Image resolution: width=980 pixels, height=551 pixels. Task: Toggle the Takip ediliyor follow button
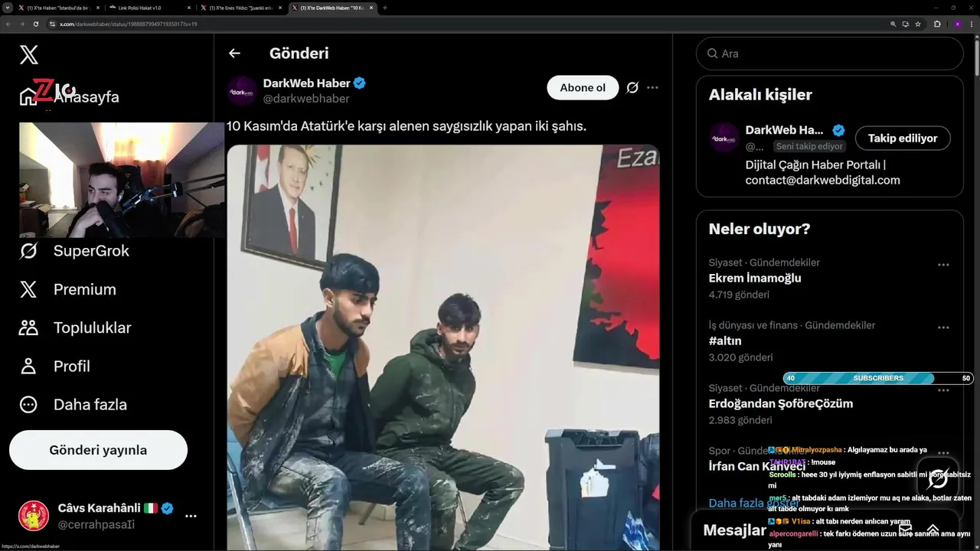[x=903, y=139]
